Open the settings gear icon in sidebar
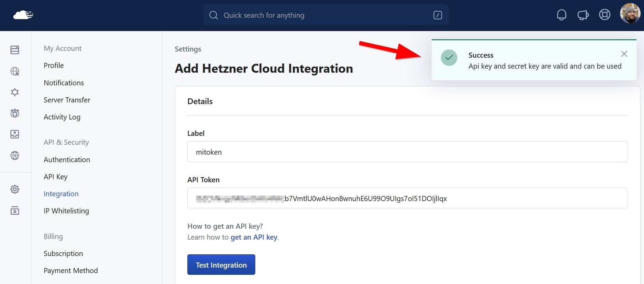 (x=15, y=189)
